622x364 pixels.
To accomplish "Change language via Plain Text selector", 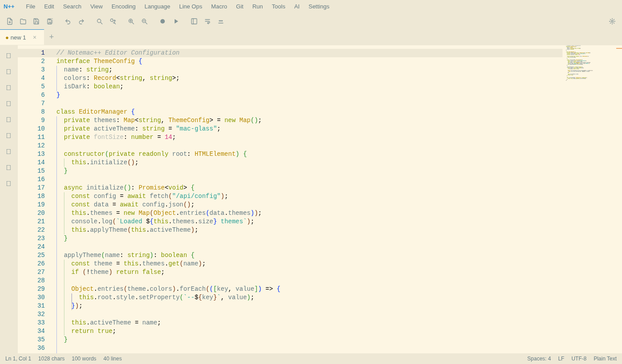I will tap(605, 359).
